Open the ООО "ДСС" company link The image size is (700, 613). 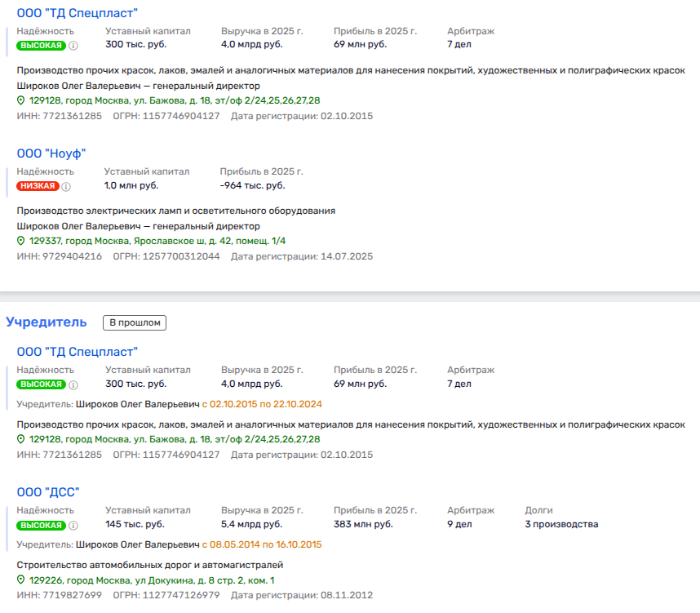[48, 492]
